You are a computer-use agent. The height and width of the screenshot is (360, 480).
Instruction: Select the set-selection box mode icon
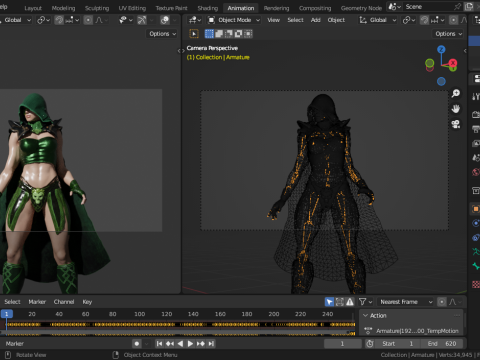209,34
